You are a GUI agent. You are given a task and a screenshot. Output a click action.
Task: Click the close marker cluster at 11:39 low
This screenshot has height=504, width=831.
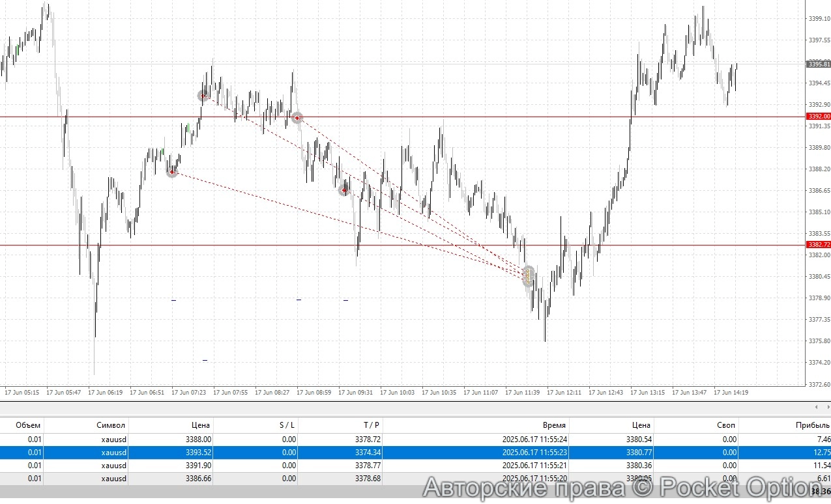pos(527,275)
